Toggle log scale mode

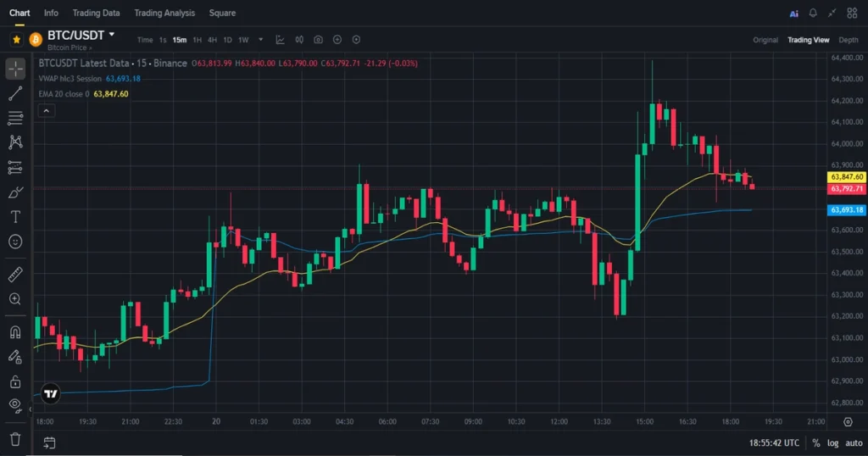click(x=832, y=442)
